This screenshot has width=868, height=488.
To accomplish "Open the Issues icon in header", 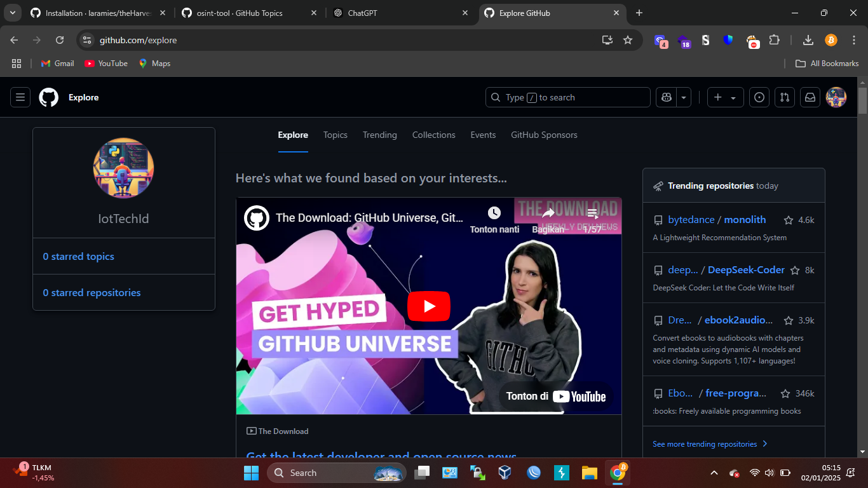I will [x=759, y=97].
